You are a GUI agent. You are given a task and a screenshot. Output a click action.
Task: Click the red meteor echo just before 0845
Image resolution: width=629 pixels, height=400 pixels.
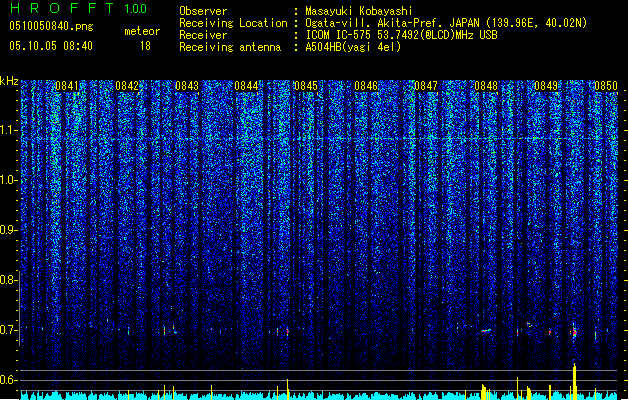(x=288, y=332)
